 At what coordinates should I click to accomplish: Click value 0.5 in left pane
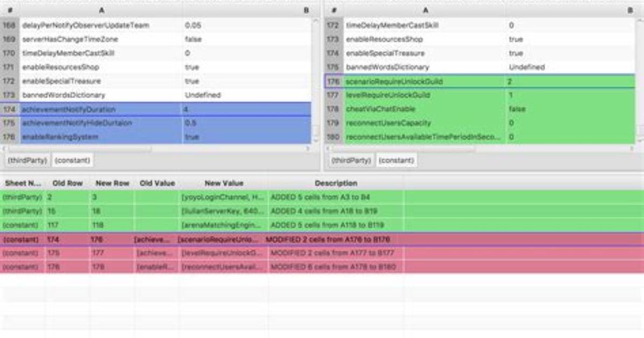point(190,123)
